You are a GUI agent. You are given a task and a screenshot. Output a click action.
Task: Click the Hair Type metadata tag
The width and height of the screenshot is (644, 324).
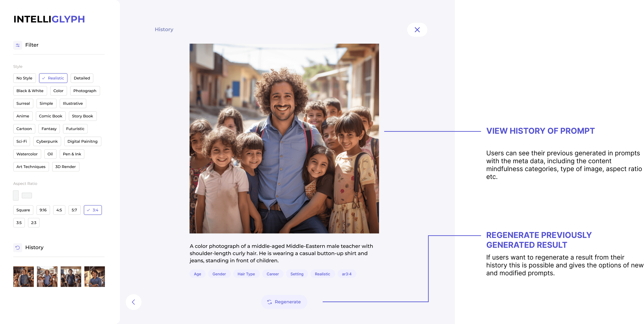click(246, 274)
